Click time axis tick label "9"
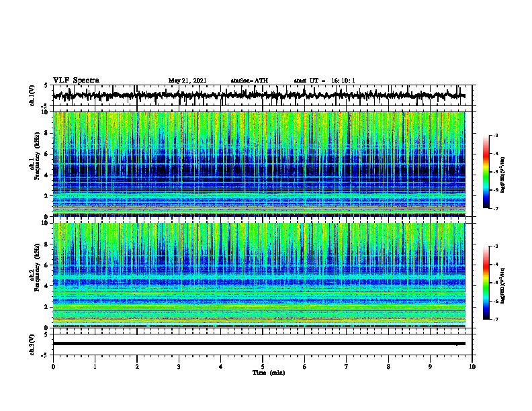The image size is (532, 411). coord(430,367)
